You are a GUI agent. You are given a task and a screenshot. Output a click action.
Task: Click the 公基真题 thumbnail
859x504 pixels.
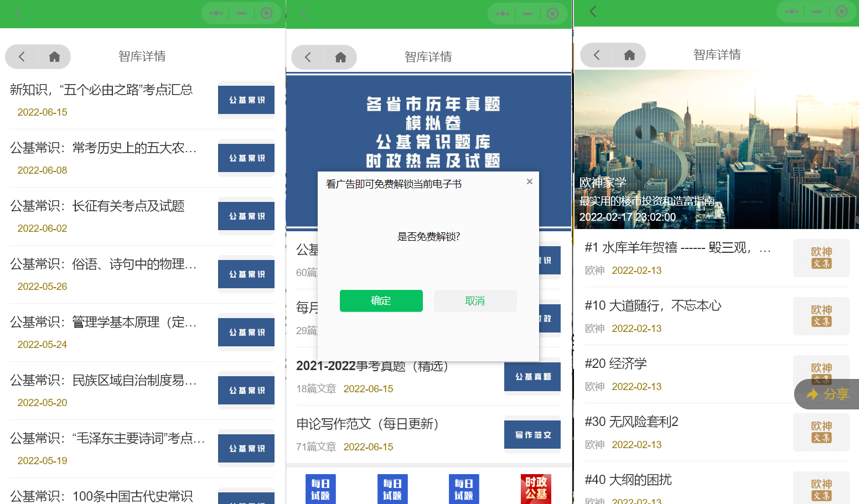click(x=532, y=377)
